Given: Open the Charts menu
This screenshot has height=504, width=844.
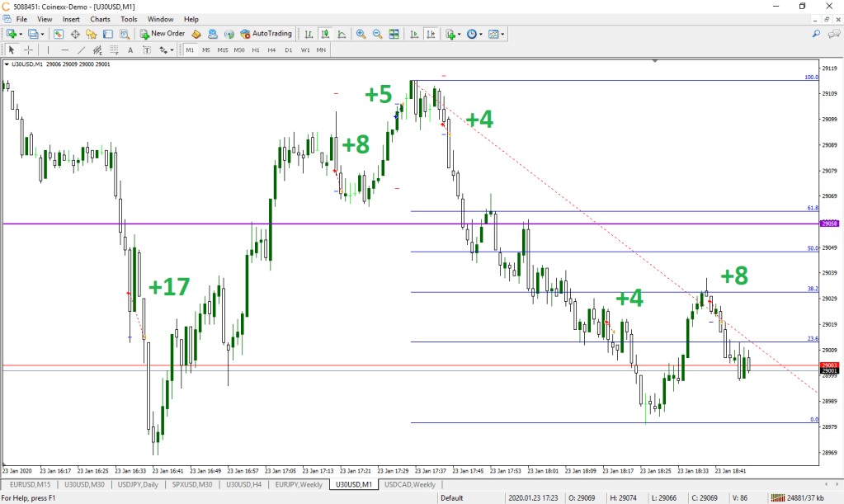Looking at the screenshot, I should [100, 18].
